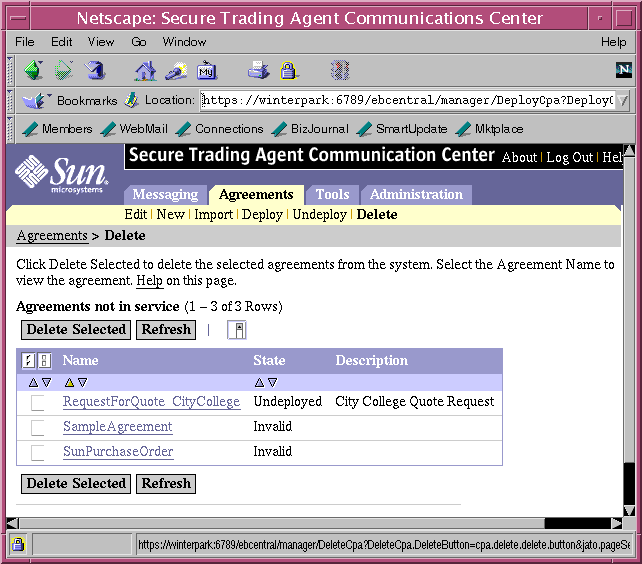
Task: Click the Location bookmark drag icon
Action: click(x=131, y=100)
